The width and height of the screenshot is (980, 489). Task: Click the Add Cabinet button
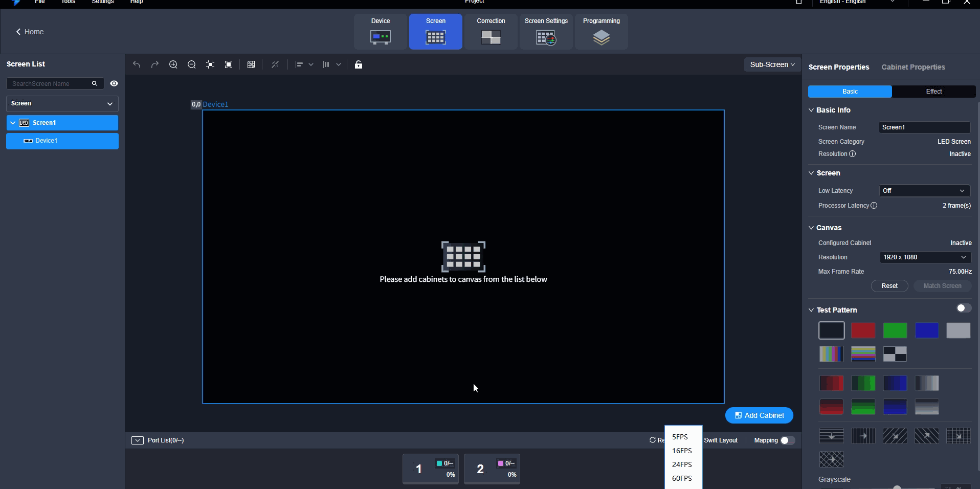point(759,415)
